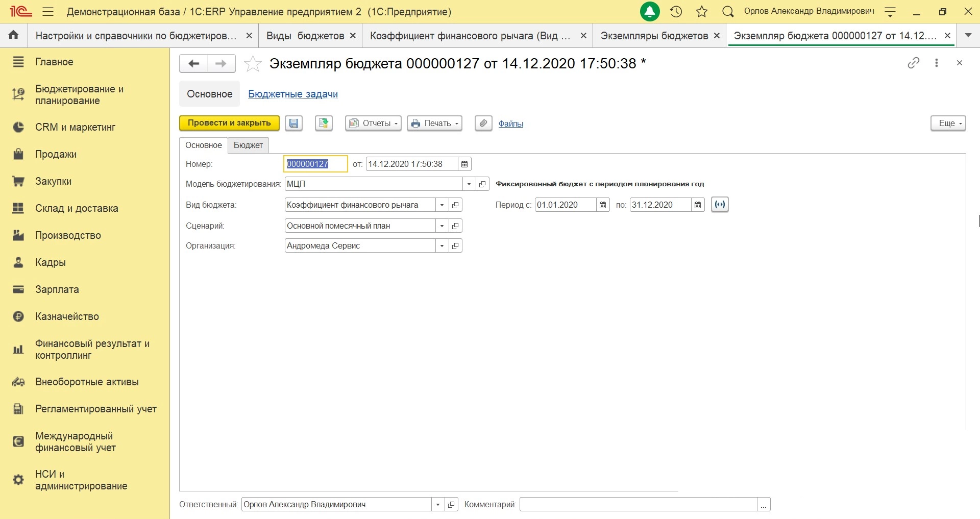
Task: Expand the budgeting model dropdown
Action: pyautogui.click(x=469, y=184)
